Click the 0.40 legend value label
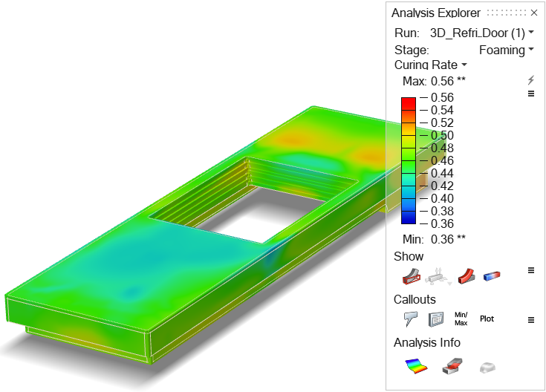The image size is (546, 392). click(442, 198)
